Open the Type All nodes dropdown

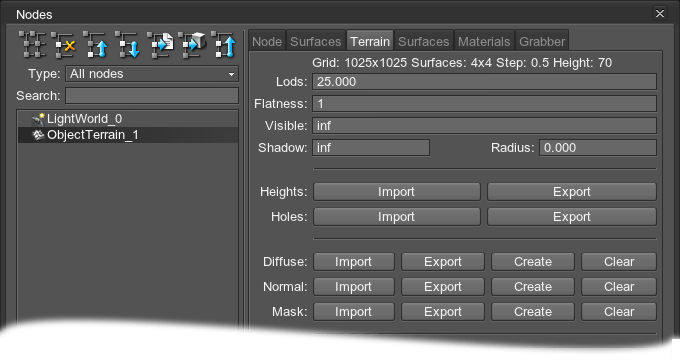(152, 74)
